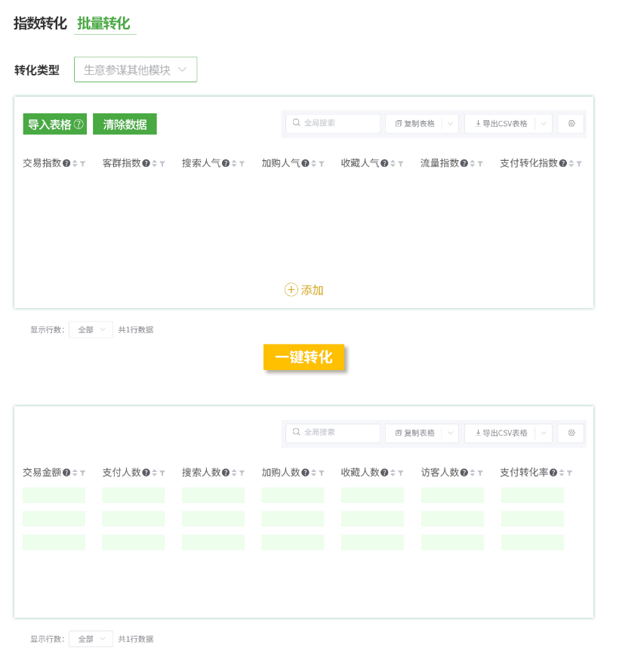Click sort arrows on 交易金额 column
Image resolution: width=644 pixels, height=660 pixels.
[75, 473]
